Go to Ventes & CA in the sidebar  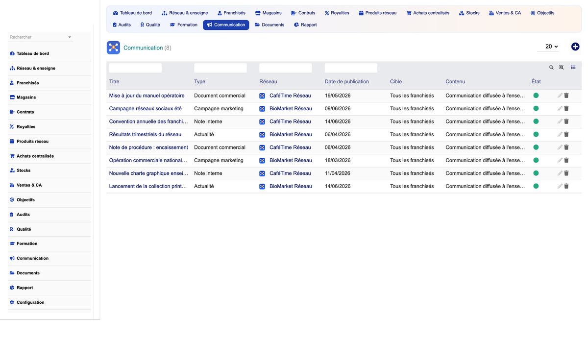coord(49,185)
